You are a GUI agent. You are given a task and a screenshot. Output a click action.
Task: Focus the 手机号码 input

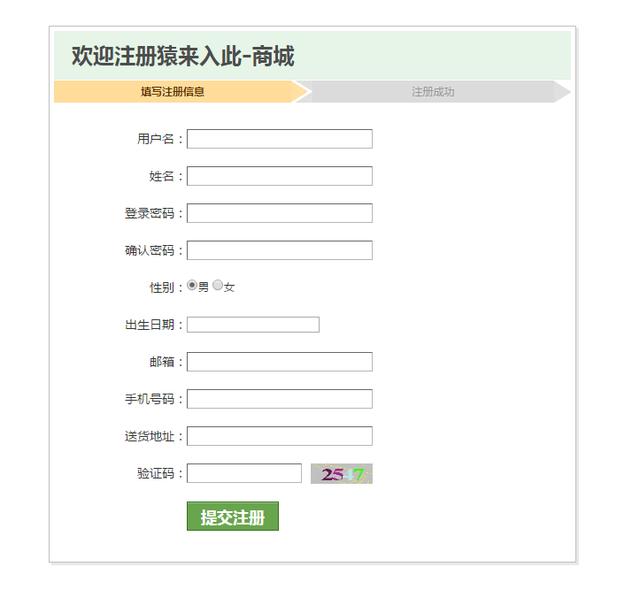click(x=280, y=399)
